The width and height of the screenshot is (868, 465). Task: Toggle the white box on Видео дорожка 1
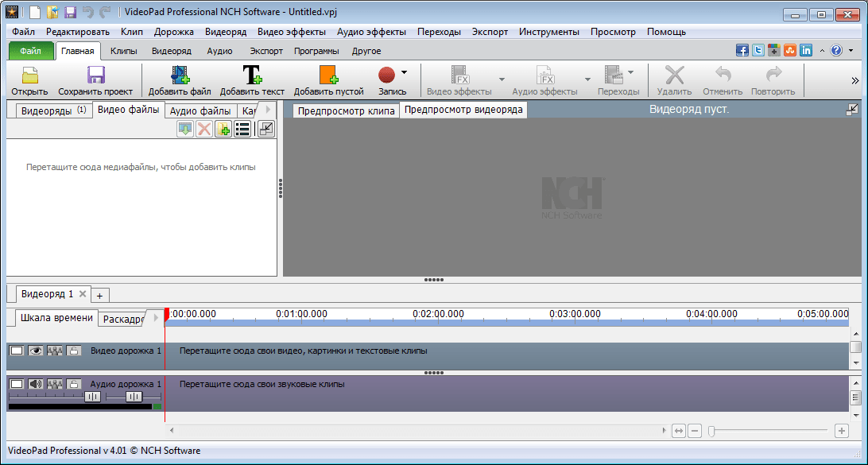tap(17, 351)
